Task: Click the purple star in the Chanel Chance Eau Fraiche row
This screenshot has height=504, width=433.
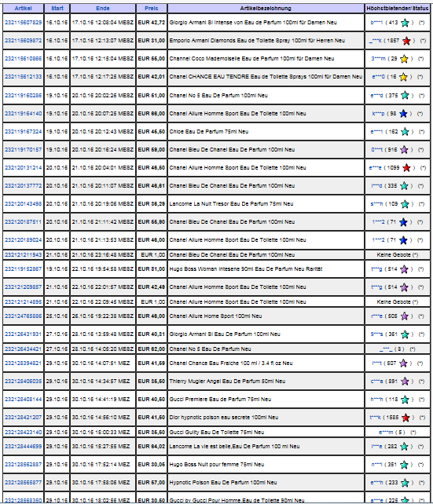Action: [403, 363]
